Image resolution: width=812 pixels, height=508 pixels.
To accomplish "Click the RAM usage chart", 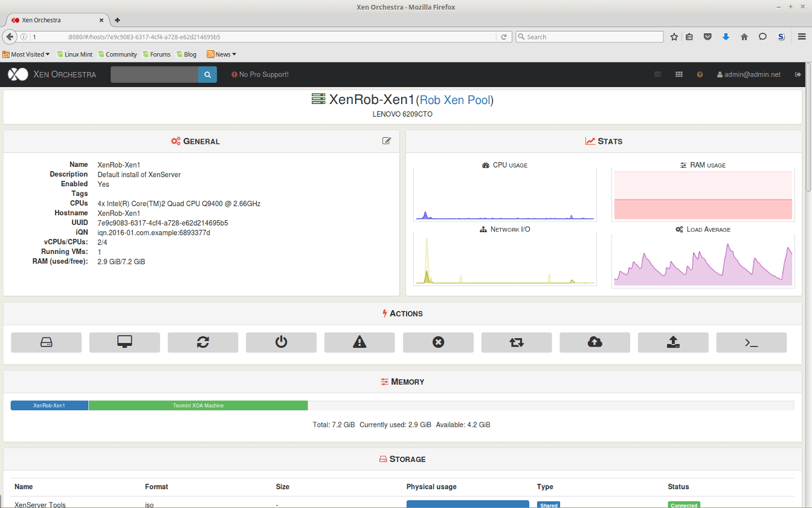I will (x=703, y=196).
